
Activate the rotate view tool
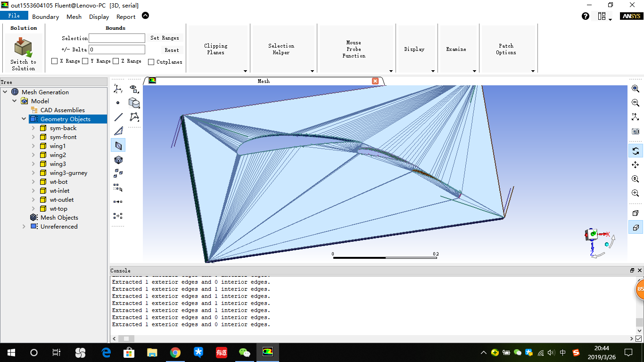[x=636, y=151]
